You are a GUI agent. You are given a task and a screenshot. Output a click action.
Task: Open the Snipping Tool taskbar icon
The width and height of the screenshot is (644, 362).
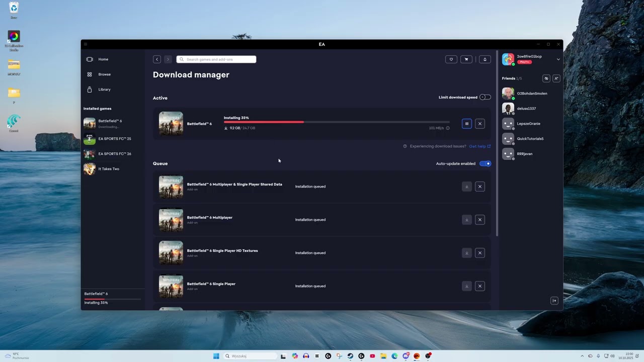click(339, 356)
